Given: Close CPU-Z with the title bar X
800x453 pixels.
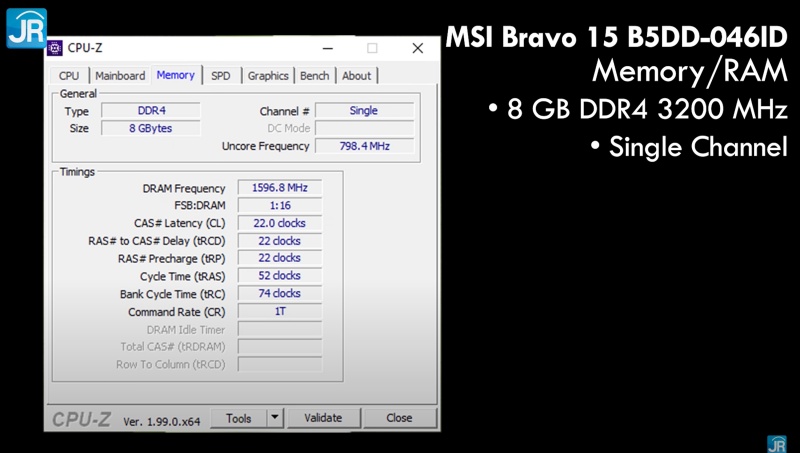Looking at the screenshot, I should point(418,48).
